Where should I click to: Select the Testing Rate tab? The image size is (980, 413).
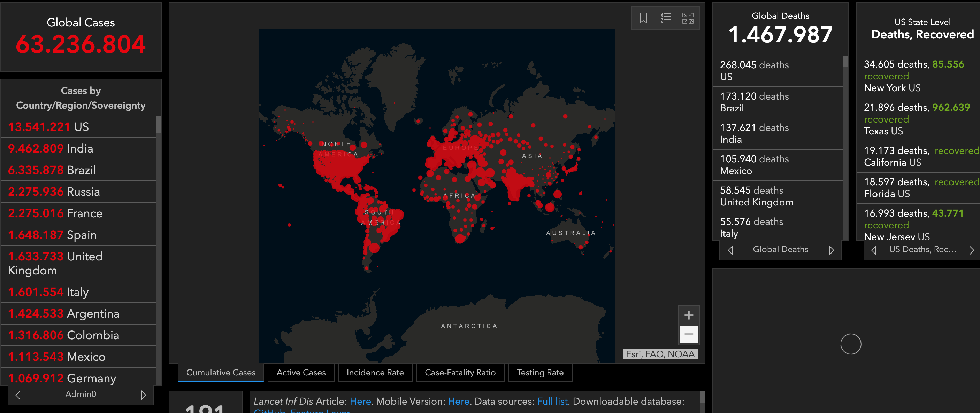[x=540, y=372]
